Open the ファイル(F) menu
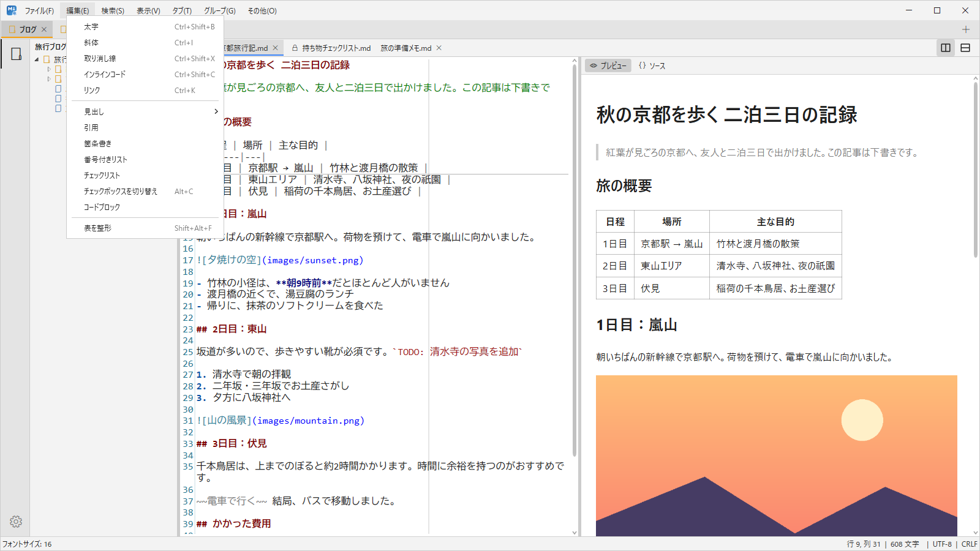Screen dimensions: 980x551 (x=39, y=10)
